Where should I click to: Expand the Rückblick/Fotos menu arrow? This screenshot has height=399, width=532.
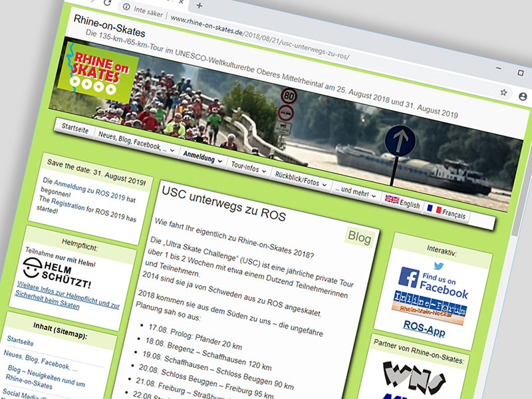(325, 185)
